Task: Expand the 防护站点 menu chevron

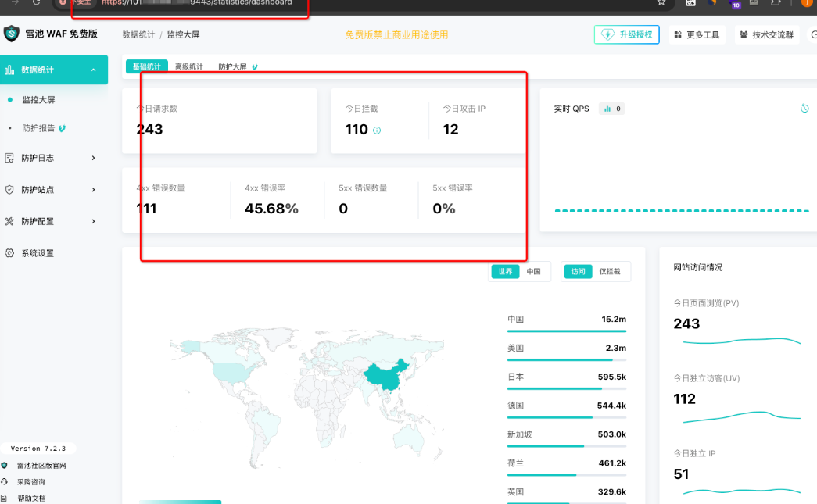Action: pos(93,190)
